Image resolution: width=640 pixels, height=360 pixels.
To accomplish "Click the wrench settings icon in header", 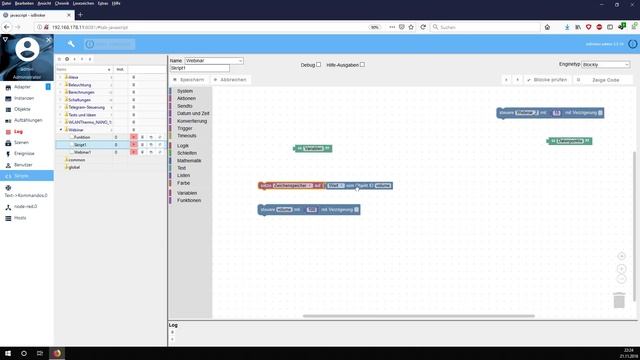I will pyautogui.click(x=71, y=44).
